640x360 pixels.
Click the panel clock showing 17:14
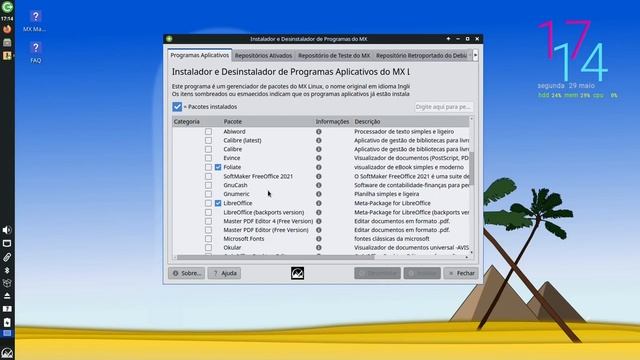(x=7, y=19)
